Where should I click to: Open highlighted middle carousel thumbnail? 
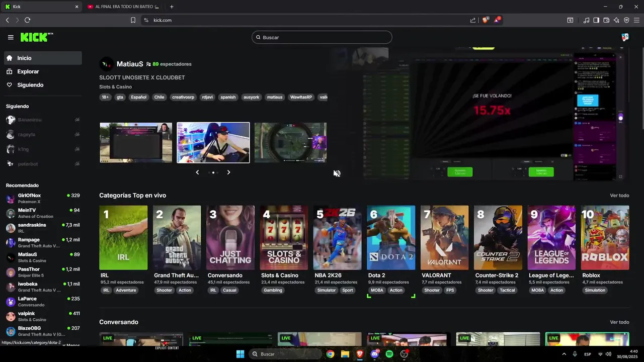coord(213,143)
